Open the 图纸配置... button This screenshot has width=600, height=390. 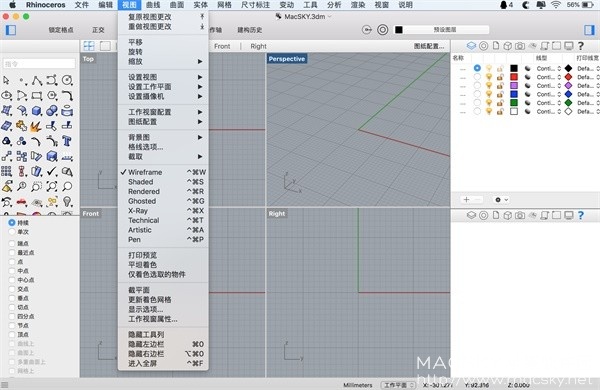(x=429, y=46)
